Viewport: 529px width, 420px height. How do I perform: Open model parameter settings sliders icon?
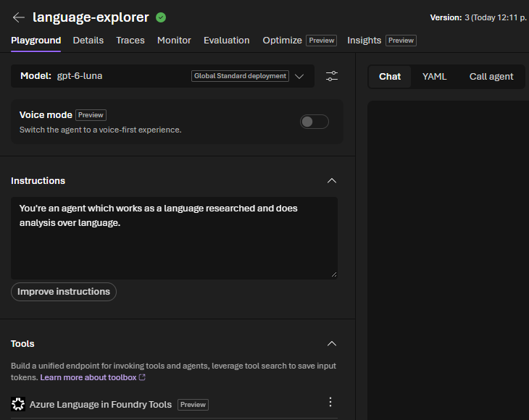tap(332, 76)
